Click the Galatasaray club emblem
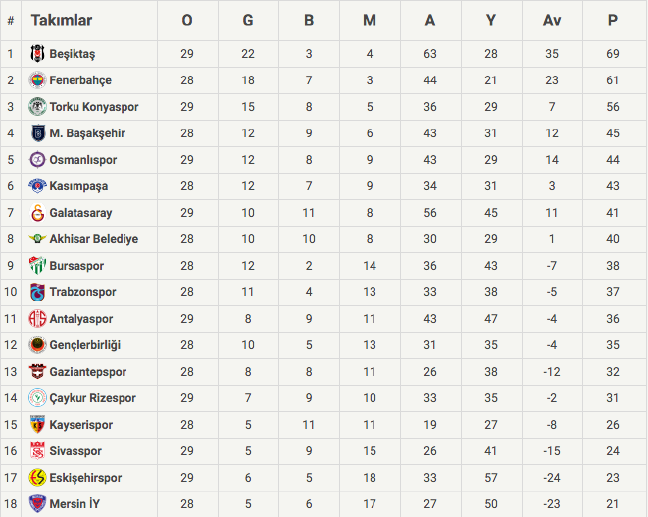This screenshot has width=648, height=517. 37,213
